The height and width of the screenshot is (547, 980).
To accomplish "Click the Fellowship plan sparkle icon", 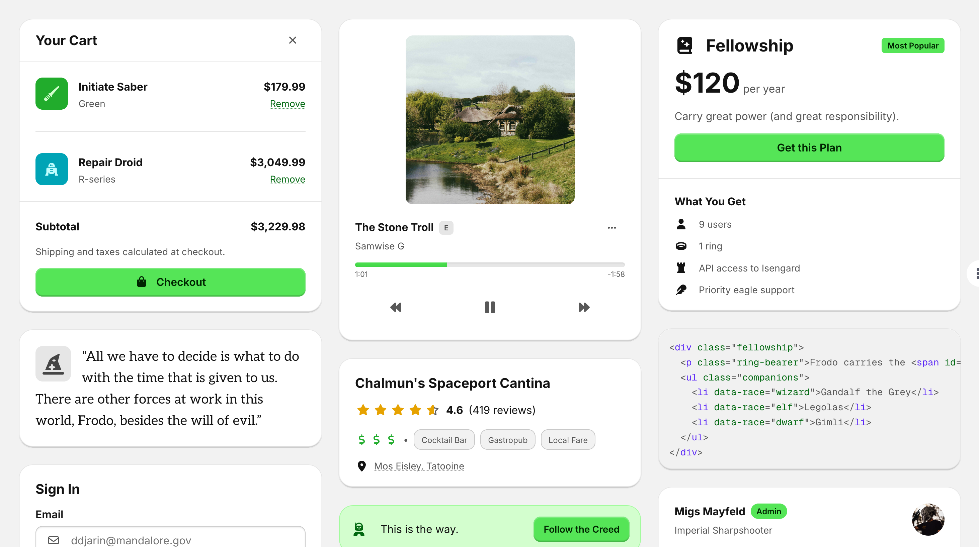I will point(684,45).
